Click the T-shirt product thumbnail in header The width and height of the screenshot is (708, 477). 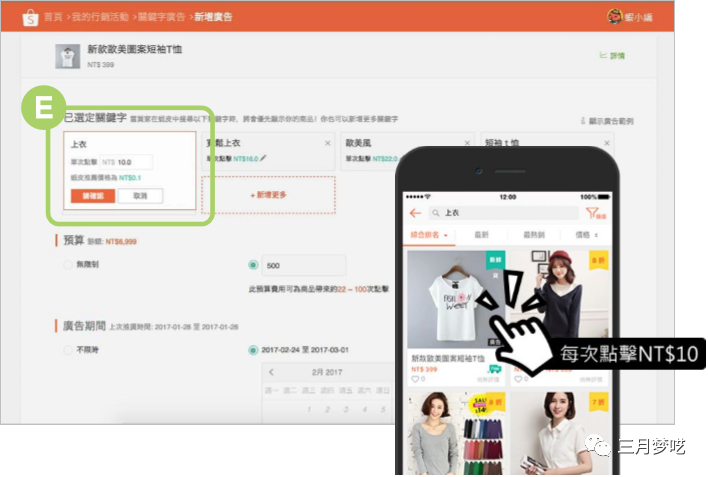tap(67, 56)
